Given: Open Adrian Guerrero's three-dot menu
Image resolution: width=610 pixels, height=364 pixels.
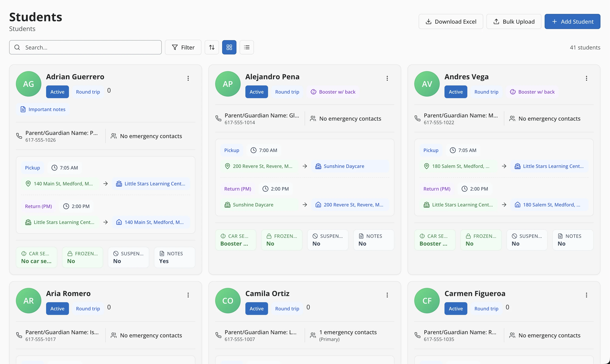Looking at the screenshot, I should [188, 78].
